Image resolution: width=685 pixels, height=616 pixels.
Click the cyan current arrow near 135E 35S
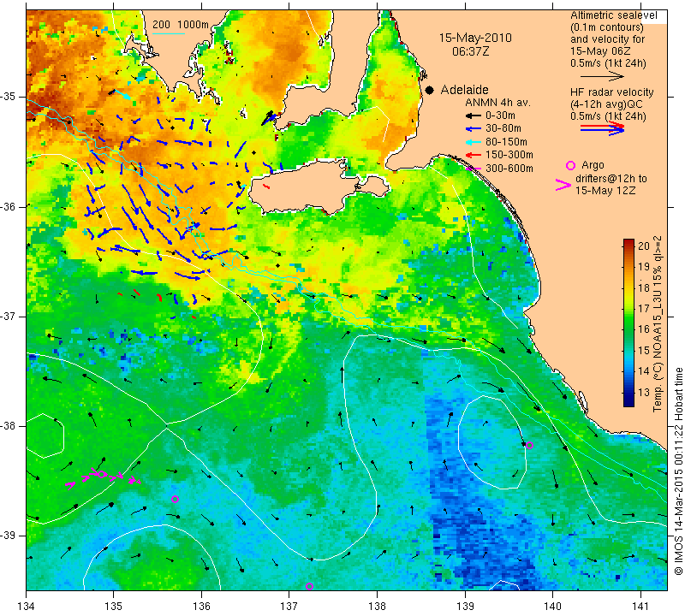coord(123,95)
